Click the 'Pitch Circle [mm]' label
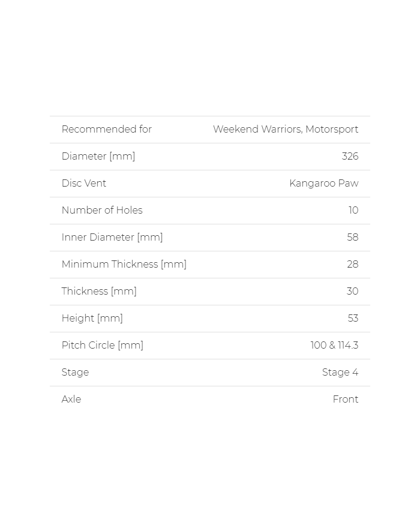 103,346
